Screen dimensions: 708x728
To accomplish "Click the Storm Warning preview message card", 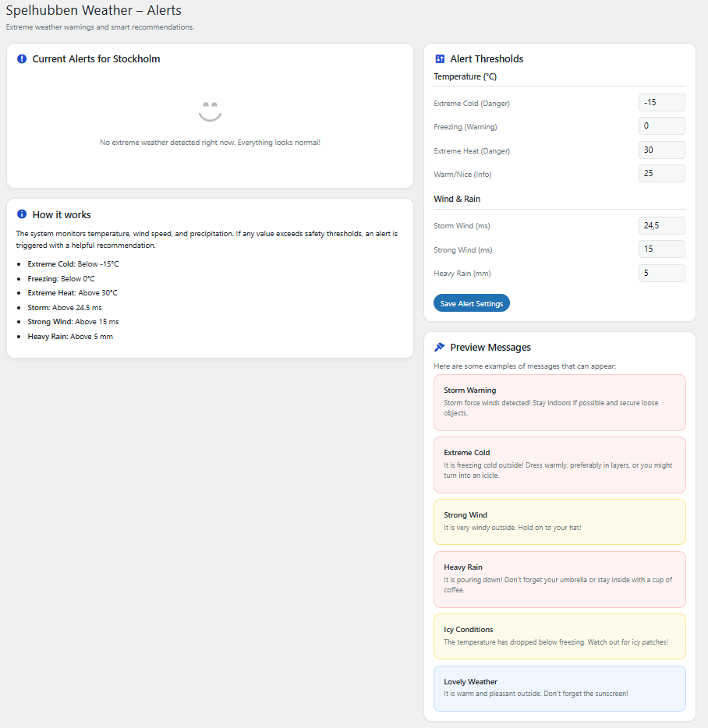I will tap(559, 402).
